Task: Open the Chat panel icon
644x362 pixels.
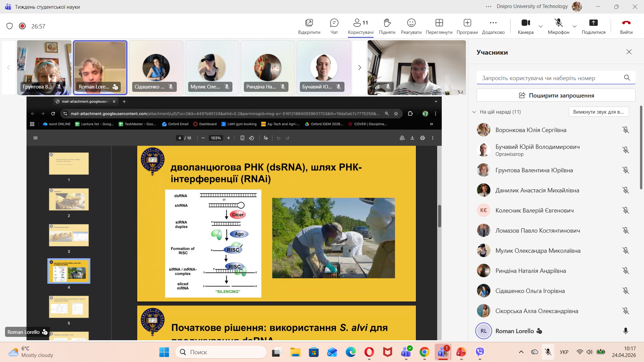Action: pyautogui.click(x=334, y=23)
